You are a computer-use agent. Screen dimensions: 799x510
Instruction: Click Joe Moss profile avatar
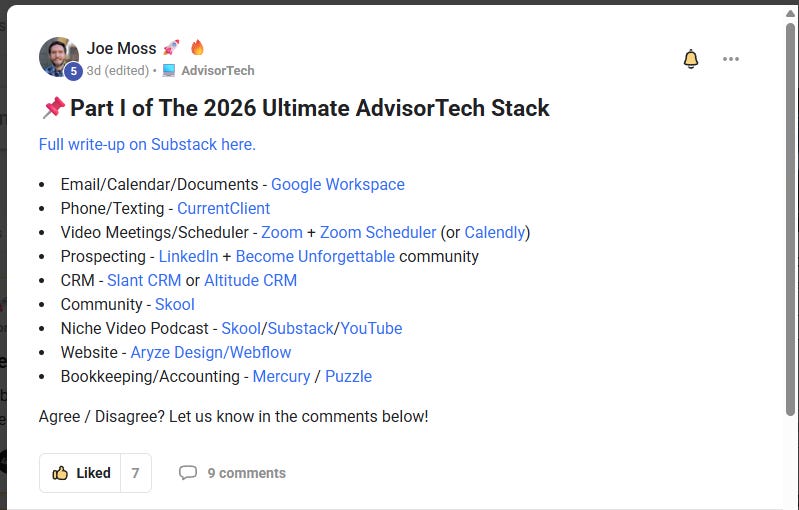tap(59, 57)
